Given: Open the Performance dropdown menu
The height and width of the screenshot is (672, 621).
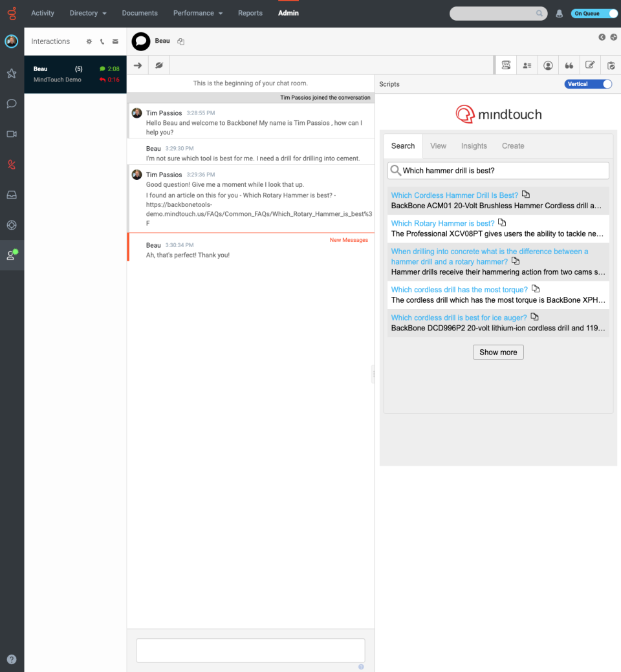Looking at the screenshot, I should pos(197,13).
